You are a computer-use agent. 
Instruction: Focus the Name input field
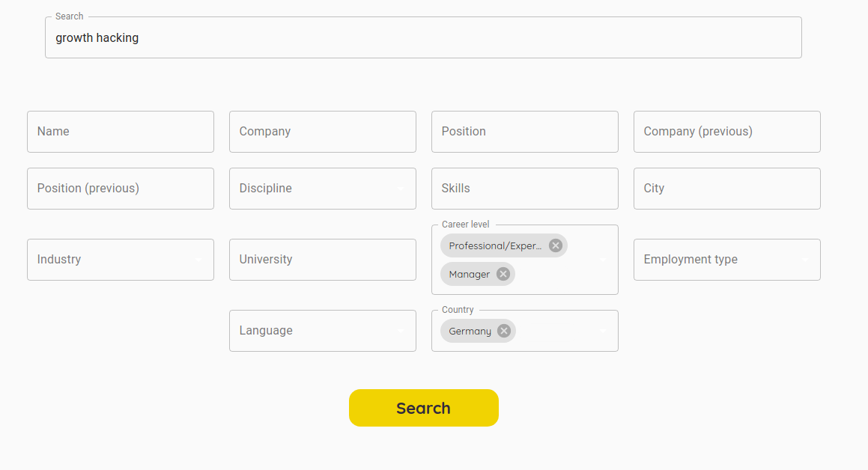point(121,132)
